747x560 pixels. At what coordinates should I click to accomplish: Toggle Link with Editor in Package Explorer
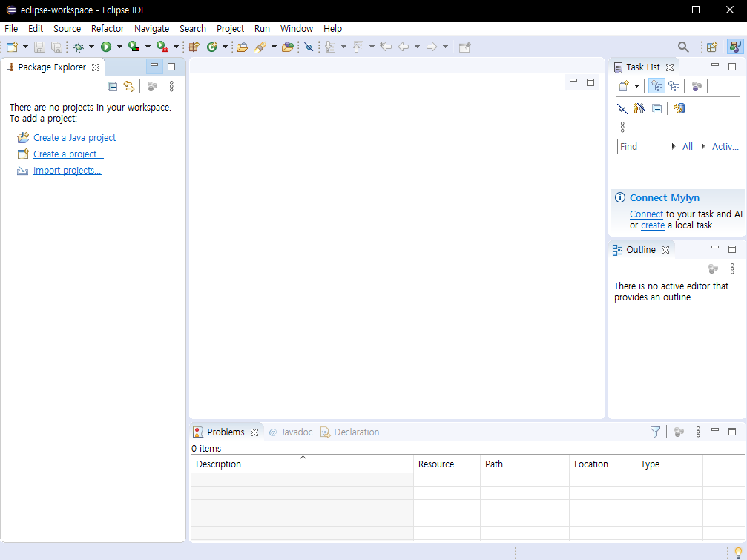[x=129, y=86]
